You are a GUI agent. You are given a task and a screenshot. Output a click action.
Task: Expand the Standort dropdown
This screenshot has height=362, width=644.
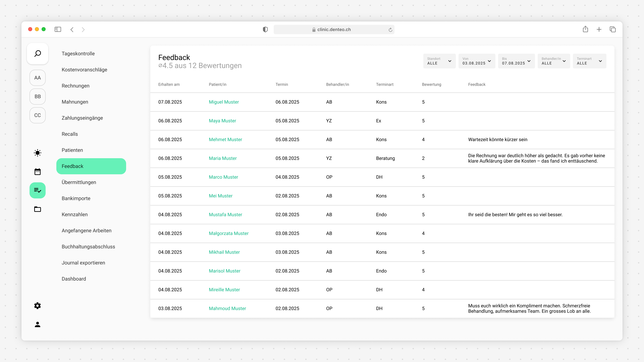point(439,61)
